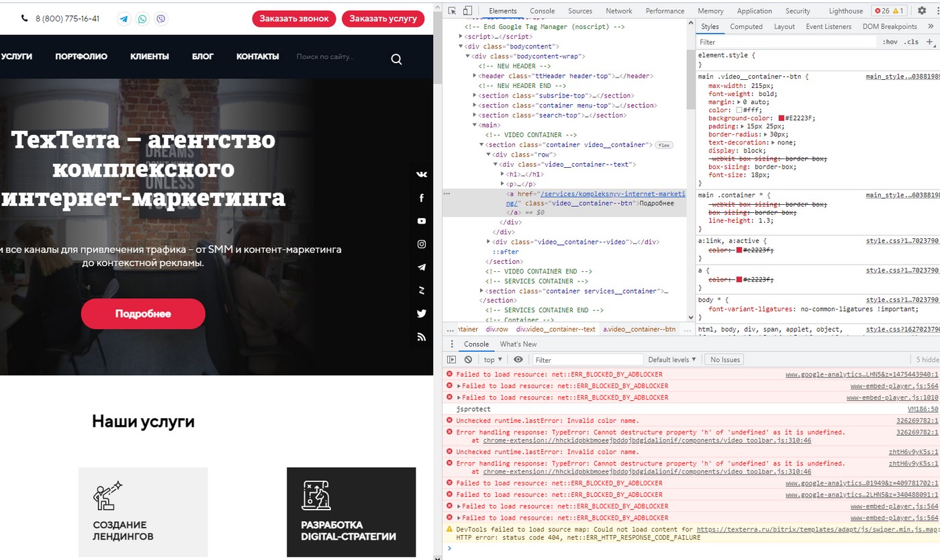940x560 pixels.
Task: Click the Заказать звонок button
Action: 294,19
